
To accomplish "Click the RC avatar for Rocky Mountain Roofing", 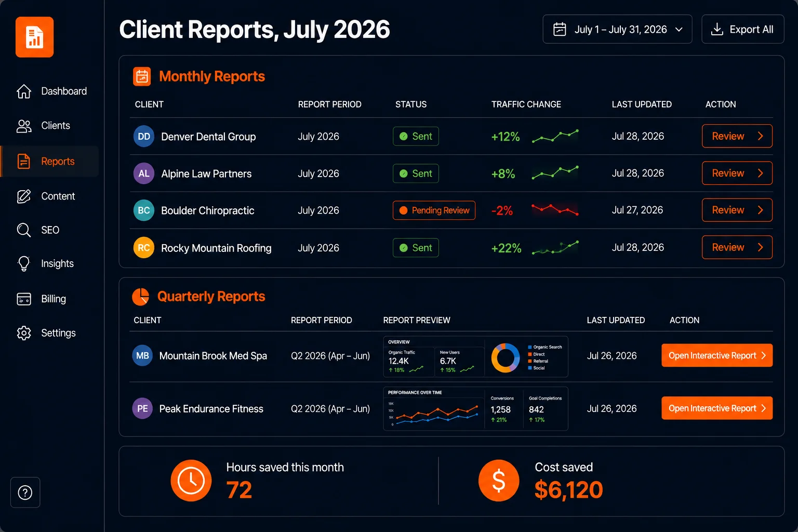I will (144, 248).
